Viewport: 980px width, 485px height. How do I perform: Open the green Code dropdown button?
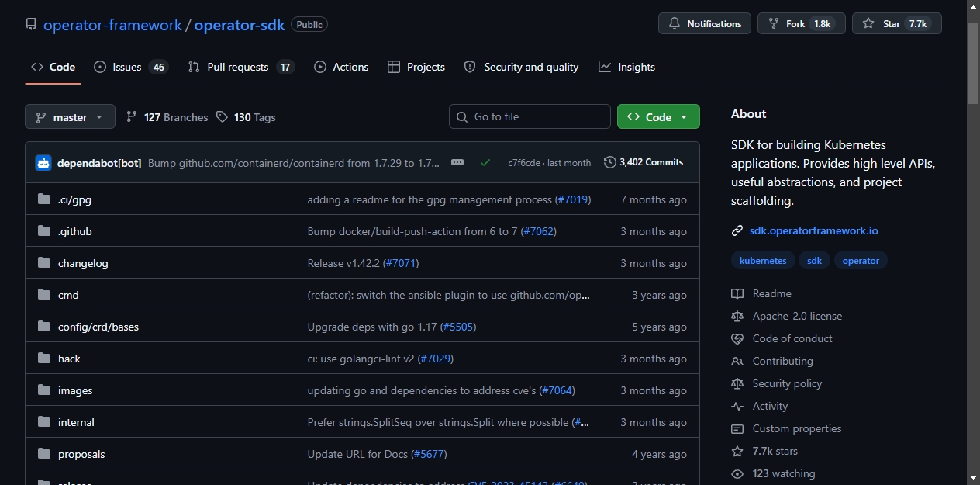click(658, 117)
